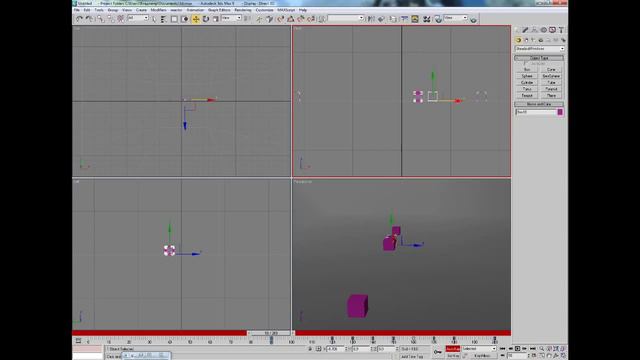Viewport: 640px width, 360px height.
Task: Open the Schematic View icon
Action: pyautogui.click(x=415, y=19)
